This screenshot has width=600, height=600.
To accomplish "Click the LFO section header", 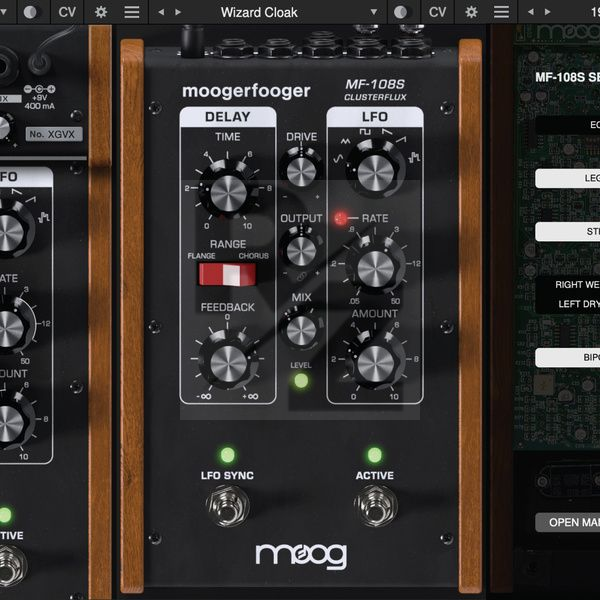I will [x=375, y=117].
